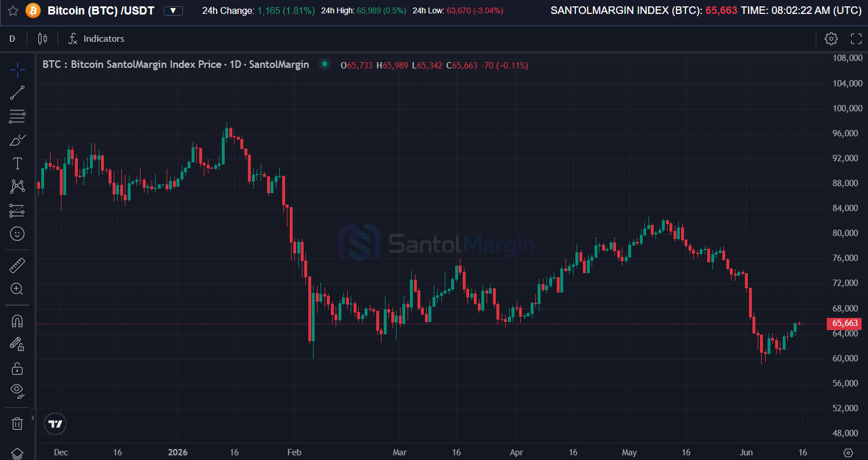
Task: Click the TradingView logo badge
Action: 55,424
